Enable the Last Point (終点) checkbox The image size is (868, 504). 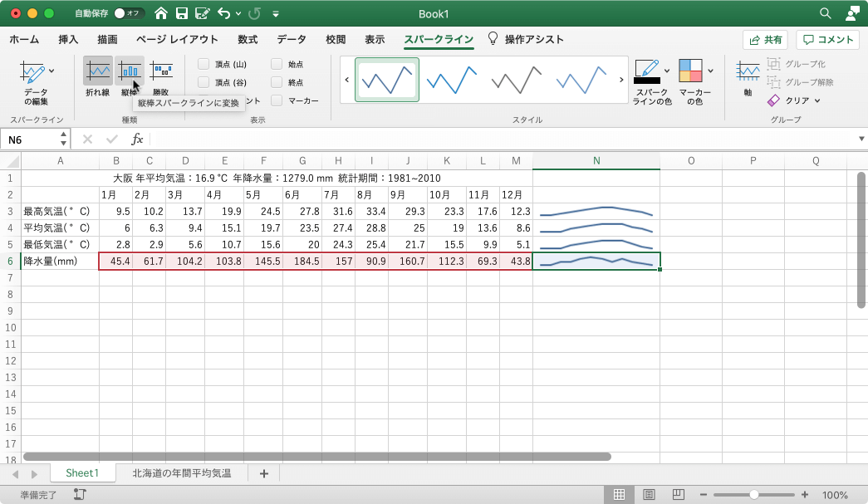(277, 82)
